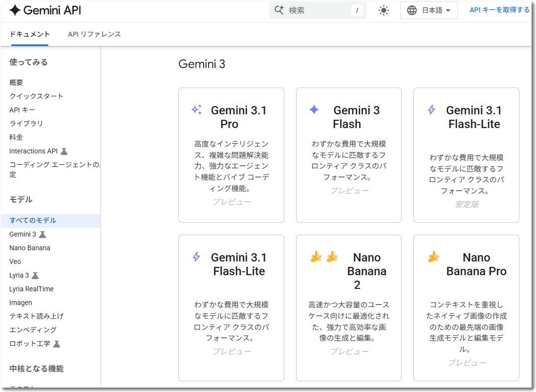Click the Nano Banana 2 description text
This screenshot has height=392, width=536.
coord(349,321)
